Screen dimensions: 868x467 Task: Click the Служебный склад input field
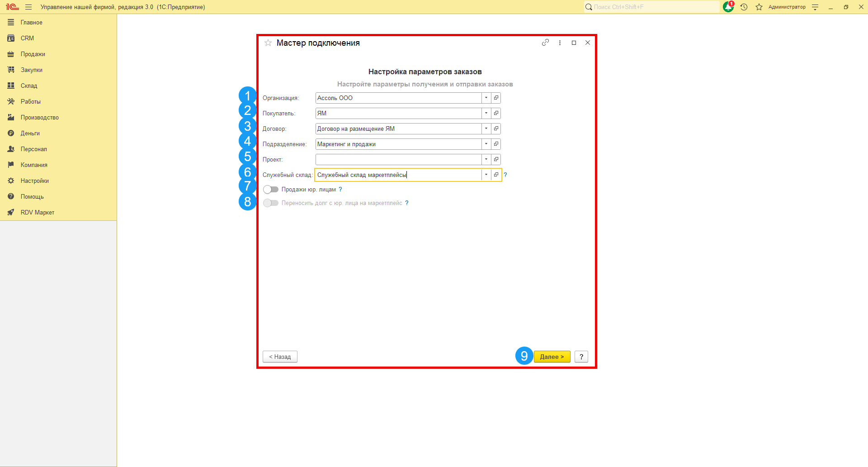[399, 175]
